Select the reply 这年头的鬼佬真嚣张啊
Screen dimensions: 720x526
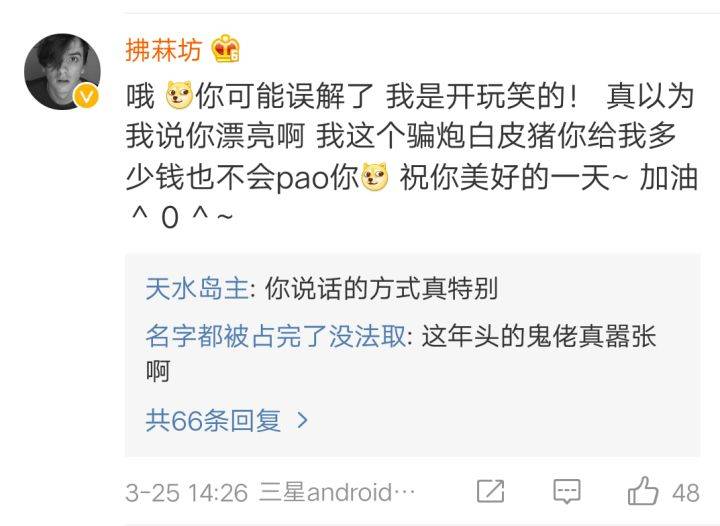click(401, 353)
